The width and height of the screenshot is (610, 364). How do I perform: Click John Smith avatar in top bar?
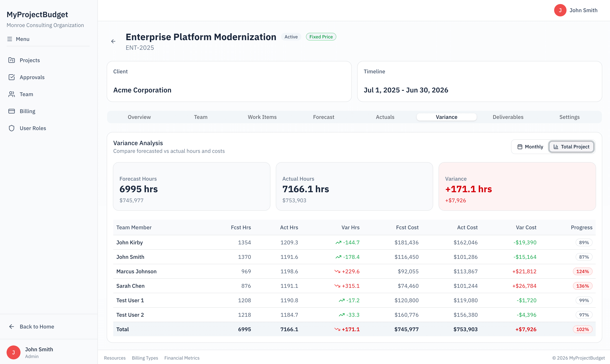pos(560,10)
